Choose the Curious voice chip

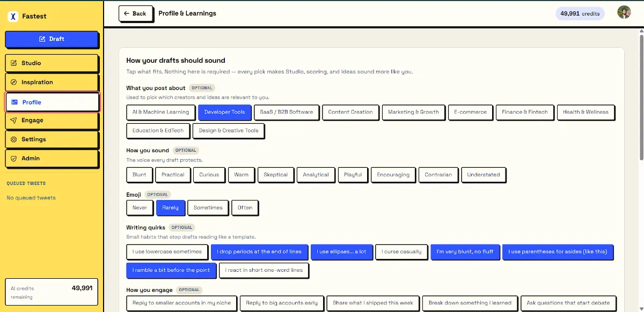(209, 175)
